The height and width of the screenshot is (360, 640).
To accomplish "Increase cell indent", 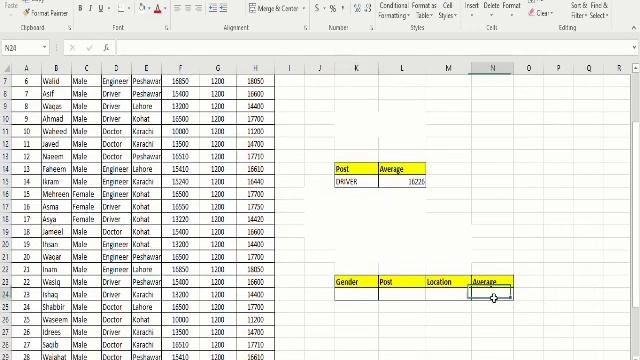I will (x=223, y=8).
